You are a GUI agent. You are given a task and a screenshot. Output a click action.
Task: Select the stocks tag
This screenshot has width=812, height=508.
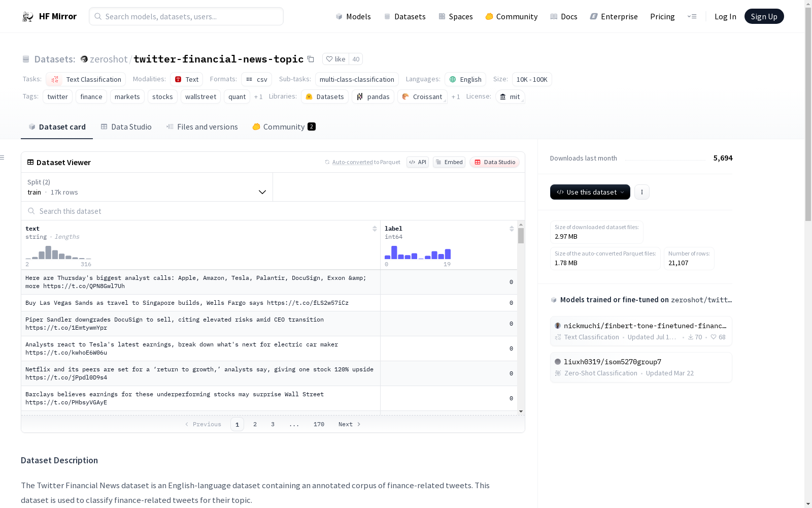click(x=162, y=97)
